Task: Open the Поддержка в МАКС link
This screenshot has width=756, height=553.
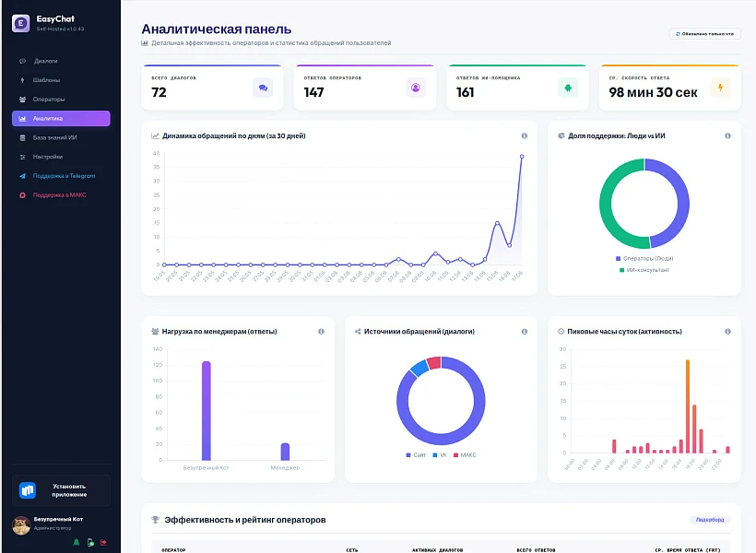Action: pos(61,195)
